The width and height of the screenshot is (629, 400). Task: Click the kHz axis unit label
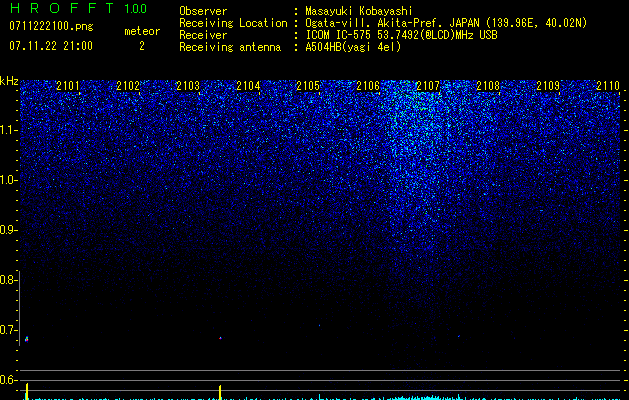click(9, 81)
